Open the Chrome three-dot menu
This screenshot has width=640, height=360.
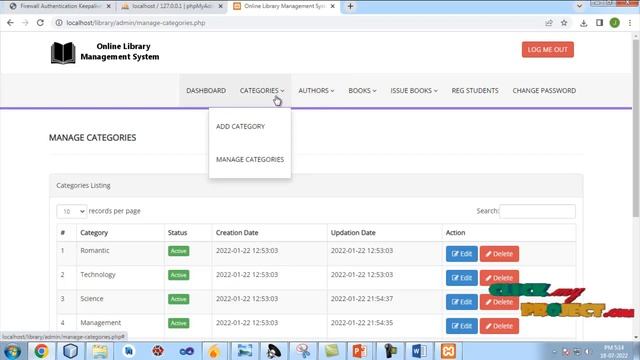630,23
